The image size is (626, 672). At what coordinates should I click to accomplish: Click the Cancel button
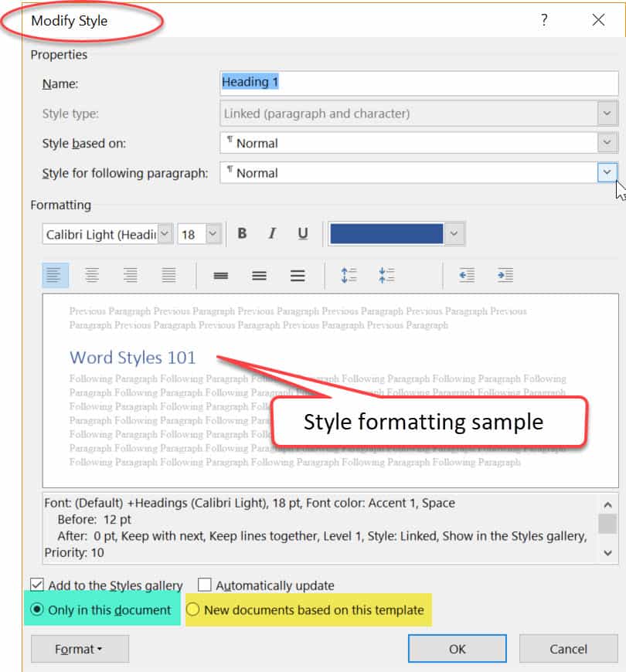click(568, 649)
